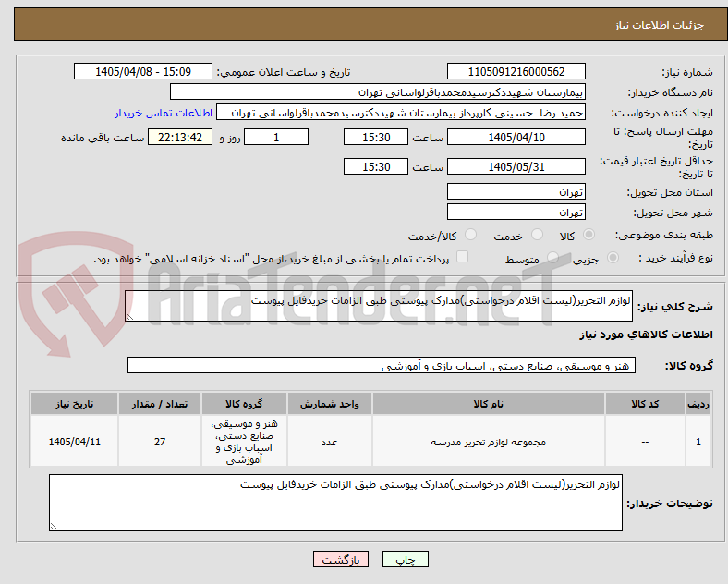Click the چاپ (print) button
The width and height of the screenshot is (728, 584).
point(405,559)
